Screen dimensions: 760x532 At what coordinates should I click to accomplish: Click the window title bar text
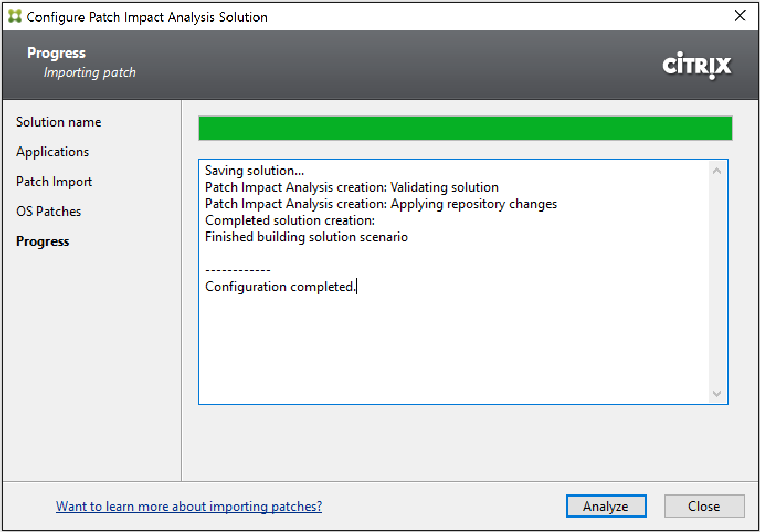tap(147, 17)
